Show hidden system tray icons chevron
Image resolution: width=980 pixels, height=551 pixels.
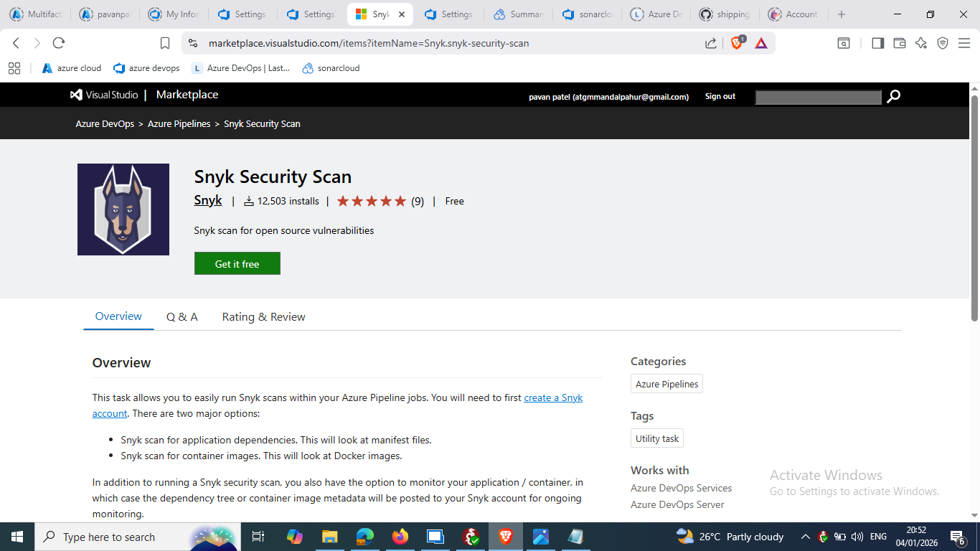(805, 537)
